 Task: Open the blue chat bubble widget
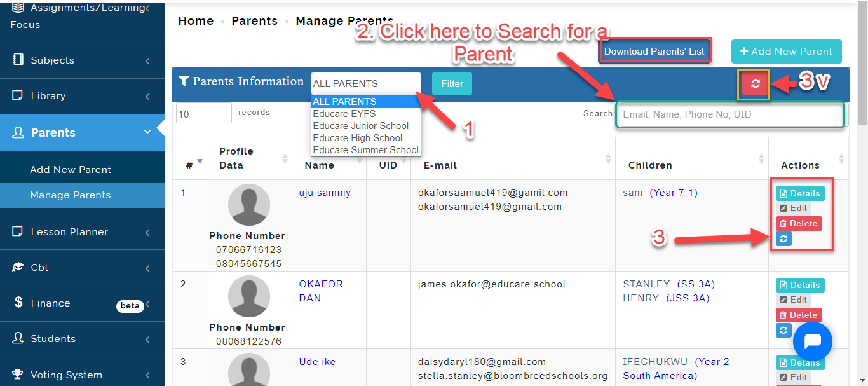click(813, 341)
